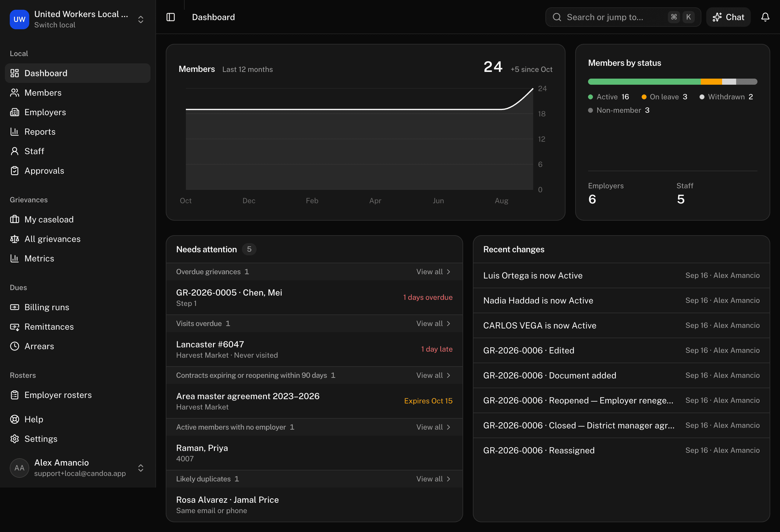Click the UW local logo badge
The width and height of the screenshot is (780, 532).
pyautogui.click(x=19, y=20)
